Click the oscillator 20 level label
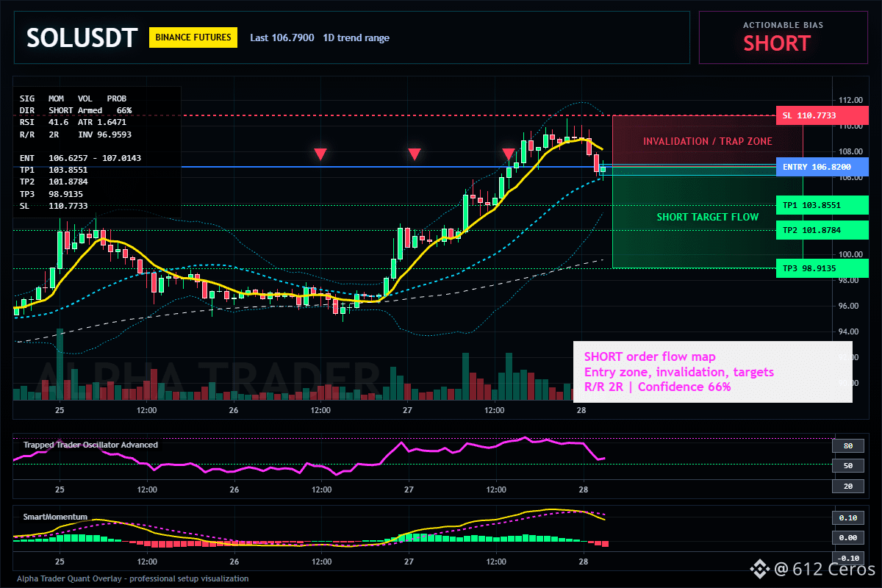Viewport: 882px width, 588px height. 847,487
